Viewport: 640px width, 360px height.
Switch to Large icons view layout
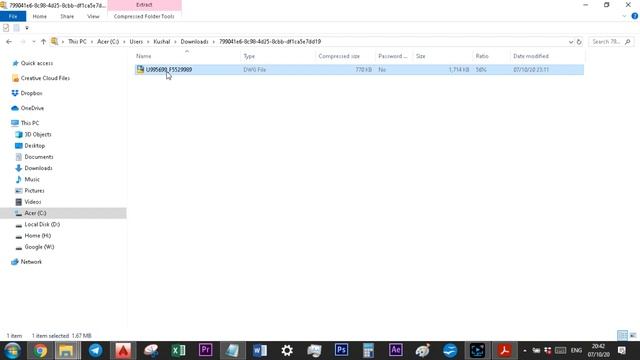pyautogui.click(x=633, y=336)
